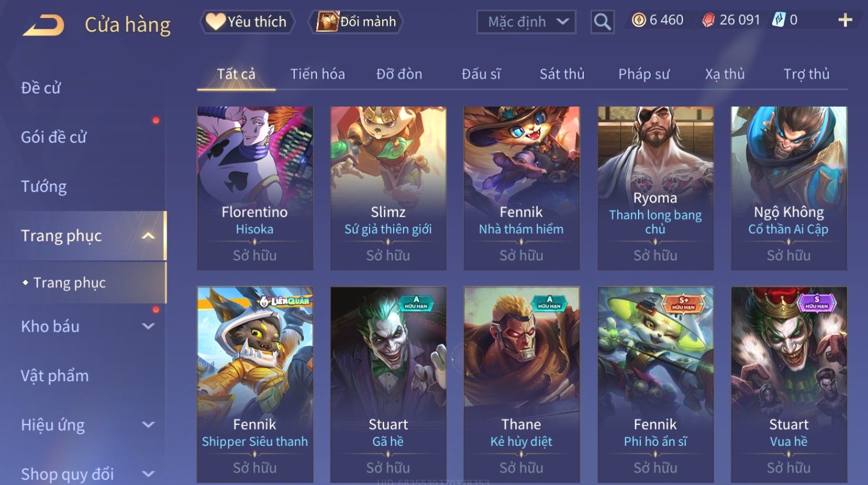The height and width of the screenshot is (485, 868).
Task: Select the Florentino Hisoka skin card
Action: click(x=255, y=188)
